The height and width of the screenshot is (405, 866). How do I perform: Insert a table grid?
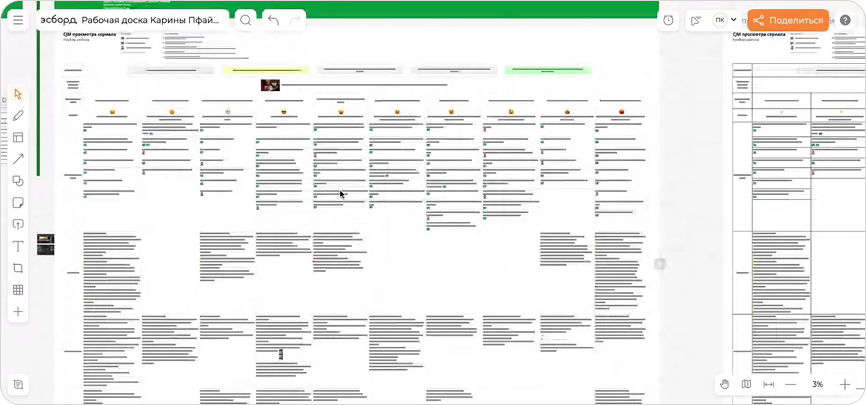(18, 290)
